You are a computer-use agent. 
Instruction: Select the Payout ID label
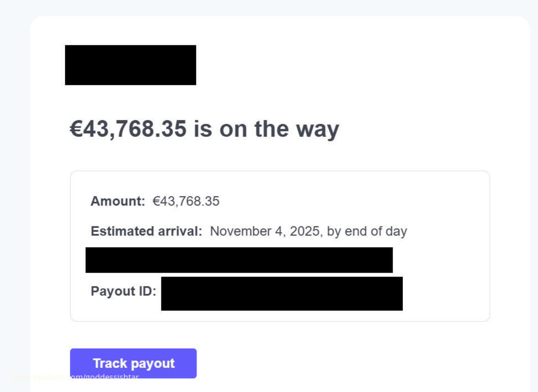point(123,291)
